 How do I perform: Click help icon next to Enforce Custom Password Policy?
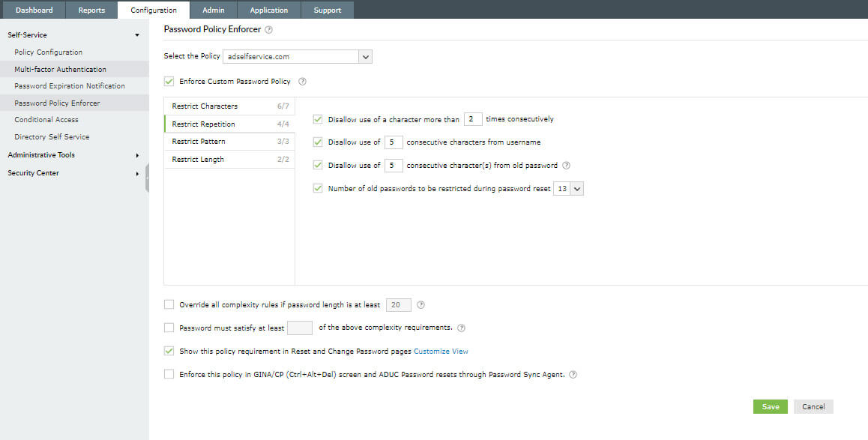tap(303, 82)
